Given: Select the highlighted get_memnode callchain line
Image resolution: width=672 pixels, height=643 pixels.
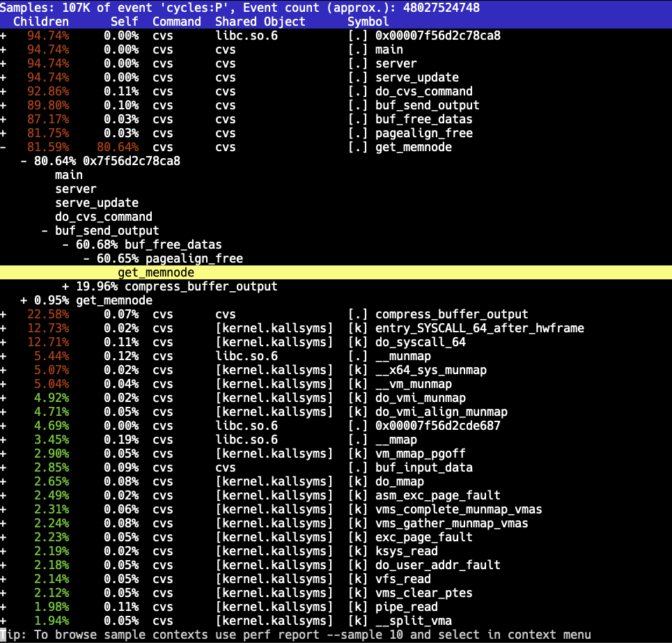Looking at the screenshot, I should pos(155,272).
